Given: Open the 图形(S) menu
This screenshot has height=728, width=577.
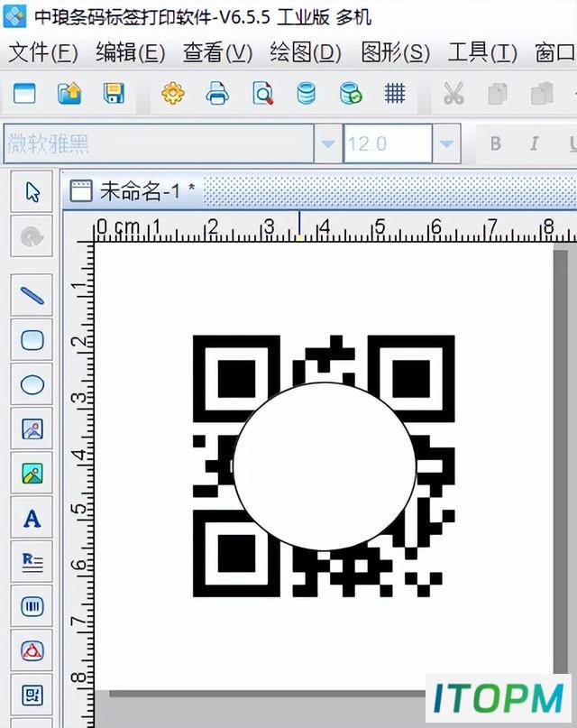Looking at the screenshot, I should (x=395, y=52).
